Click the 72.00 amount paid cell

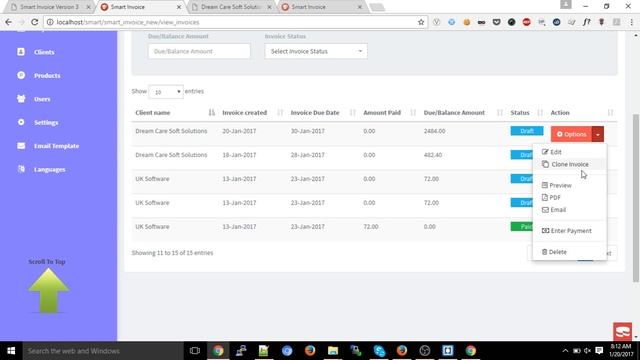click(x=371, y=227)
